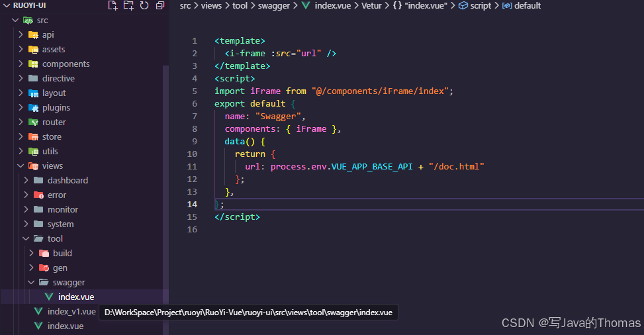Open index_v1.vue in the file tree

click(71, 312)
